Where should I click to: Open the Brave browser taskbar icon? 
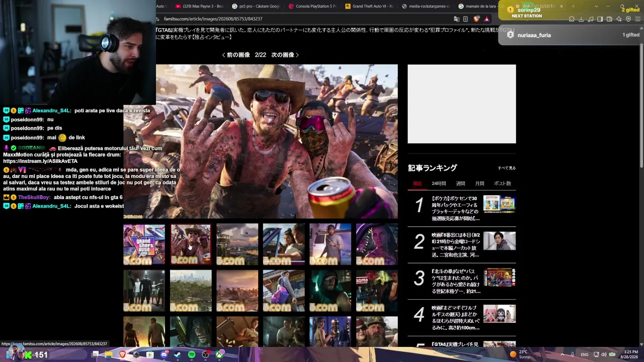click(122, 354)
